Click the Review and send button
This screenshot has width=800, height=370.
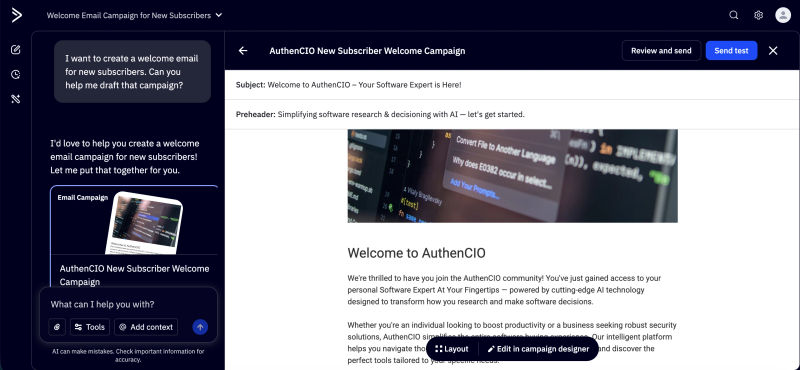pyautogui.click(x=661, y=51)
